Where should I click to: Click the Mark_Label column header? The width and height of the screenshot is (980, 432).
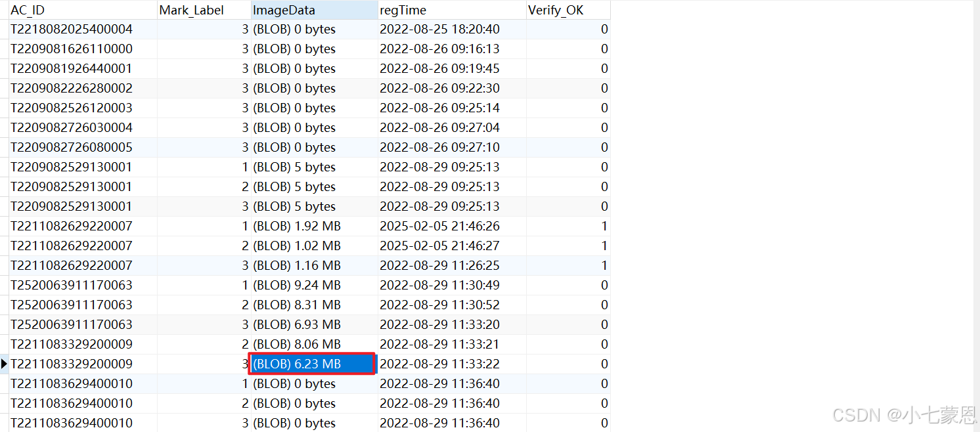204,10
